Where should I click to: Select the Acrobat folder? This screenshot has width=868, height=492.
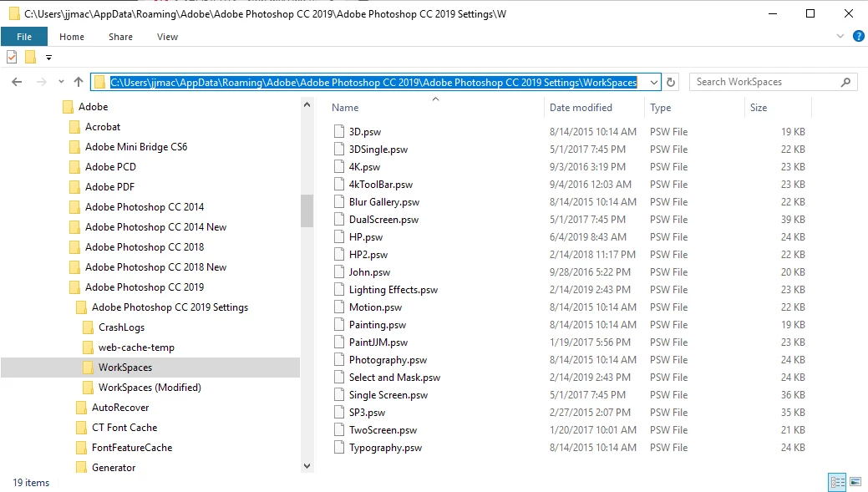point(103,127)
